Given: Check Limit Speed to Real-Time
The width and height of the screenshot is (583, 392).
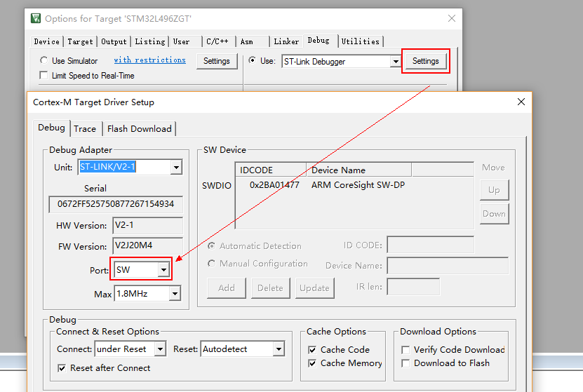Looking at the screenshot, I should coord(45,76).
